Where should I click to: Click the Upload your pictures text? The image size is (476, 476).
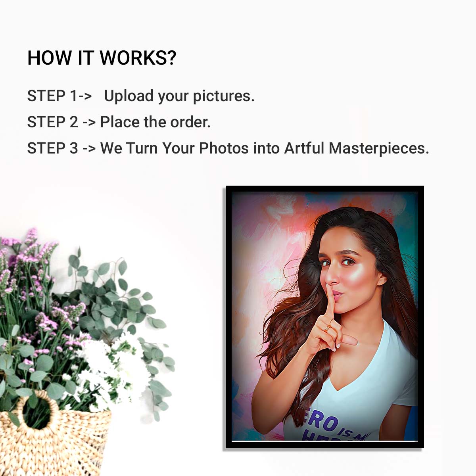[x=179, y=96]
